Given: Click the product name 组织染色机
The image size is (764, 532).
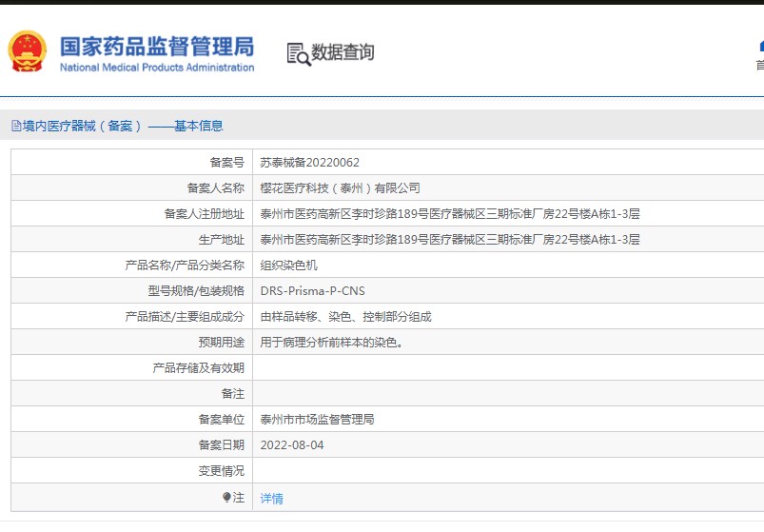Looking at the screenshot, I should point(288,266).
